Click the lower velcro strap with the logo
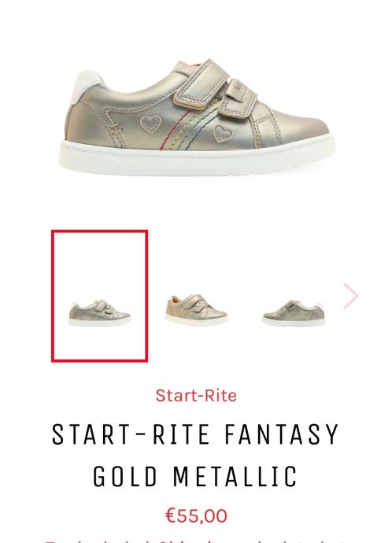This screenshot has height=543, width=392. pos(239,98)
